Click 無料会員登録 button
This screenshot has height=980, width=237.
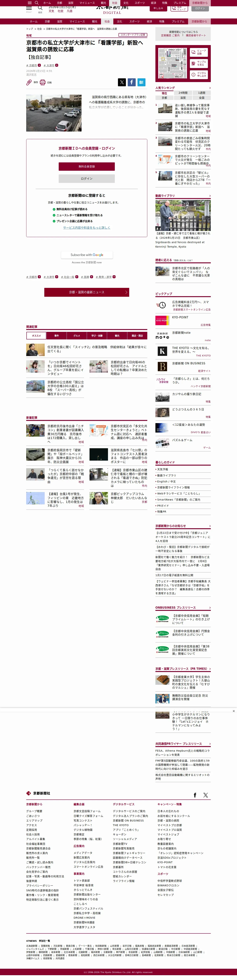pyautogui.click(x=87, y=166)
